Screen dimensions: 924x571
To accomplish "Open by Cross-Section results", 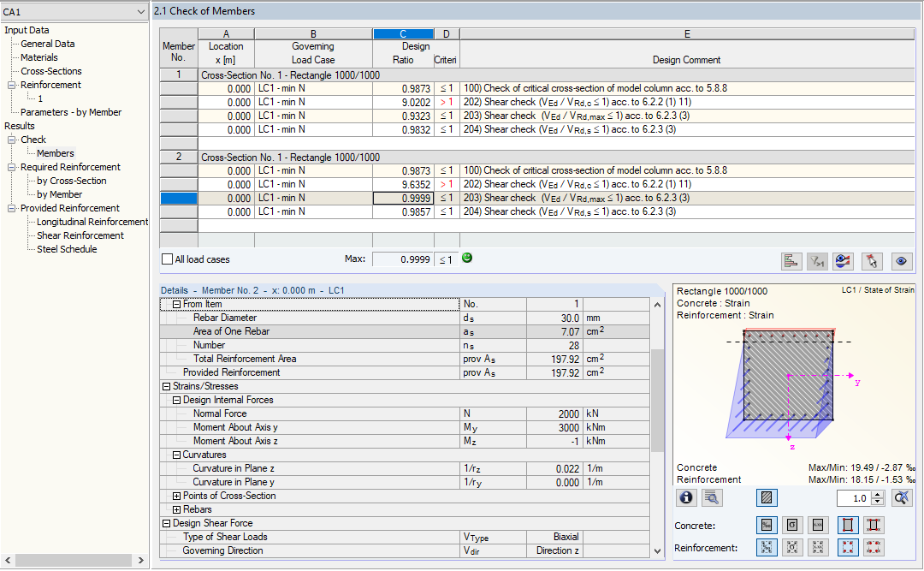I will (x=71, y=181).
